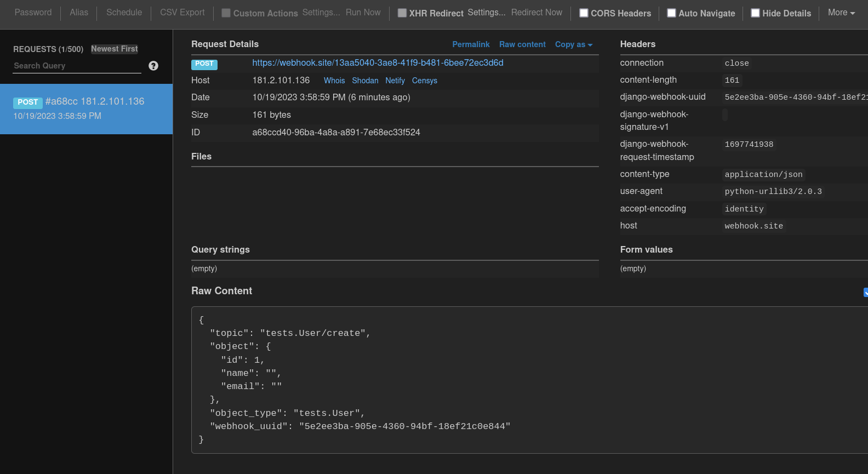This screenshot has width=868, height=474.
Task: Open the Permalink link
Action: coord(471,44)
